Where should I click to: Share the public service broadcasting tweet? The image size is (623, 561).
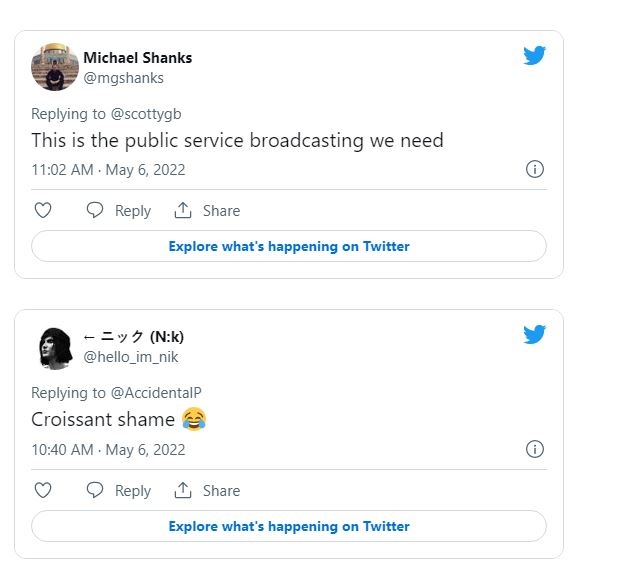tap(207, 210)
